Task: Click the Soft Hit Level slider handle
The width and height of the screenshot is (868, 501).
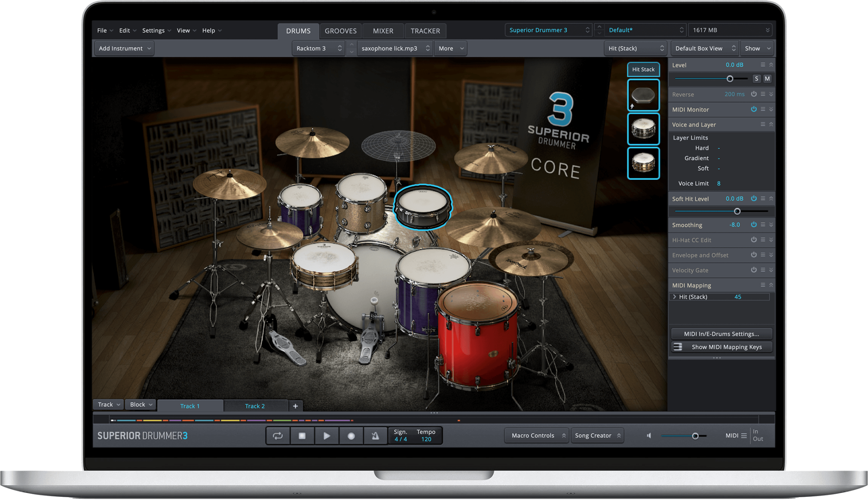Action: coord(737,211)
